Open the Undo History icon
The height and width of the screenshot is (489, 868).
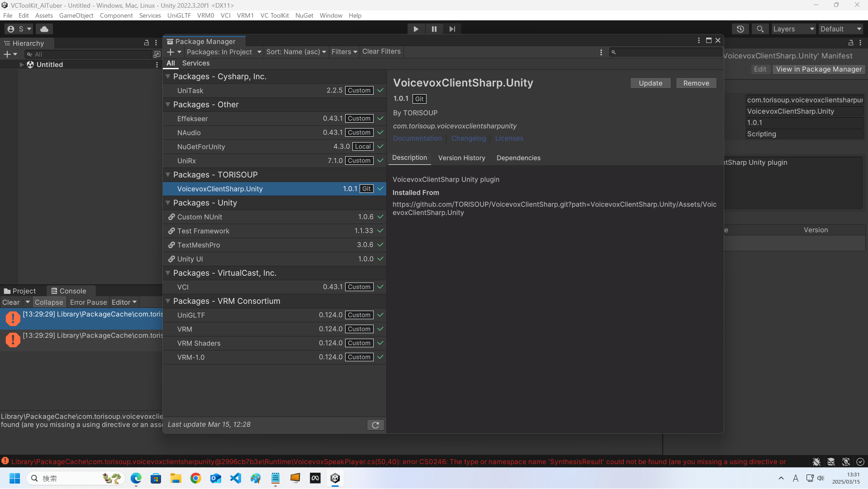[740, 29]
